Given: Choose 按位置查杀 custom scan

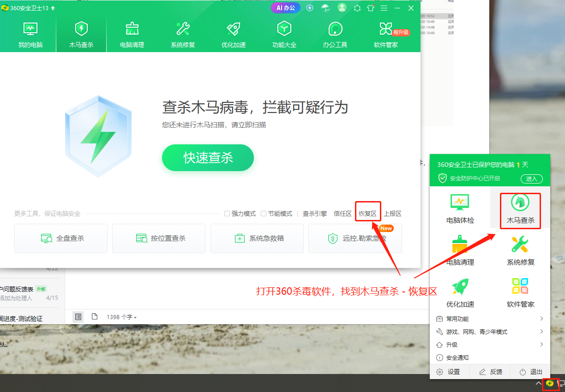Looking at the screenshot, I should click(159, 238).
